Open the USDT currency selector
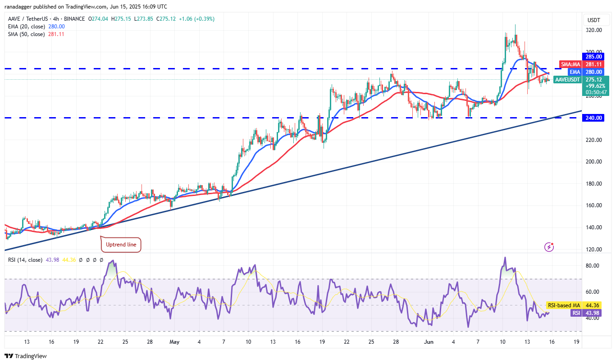 pos(593,20)
